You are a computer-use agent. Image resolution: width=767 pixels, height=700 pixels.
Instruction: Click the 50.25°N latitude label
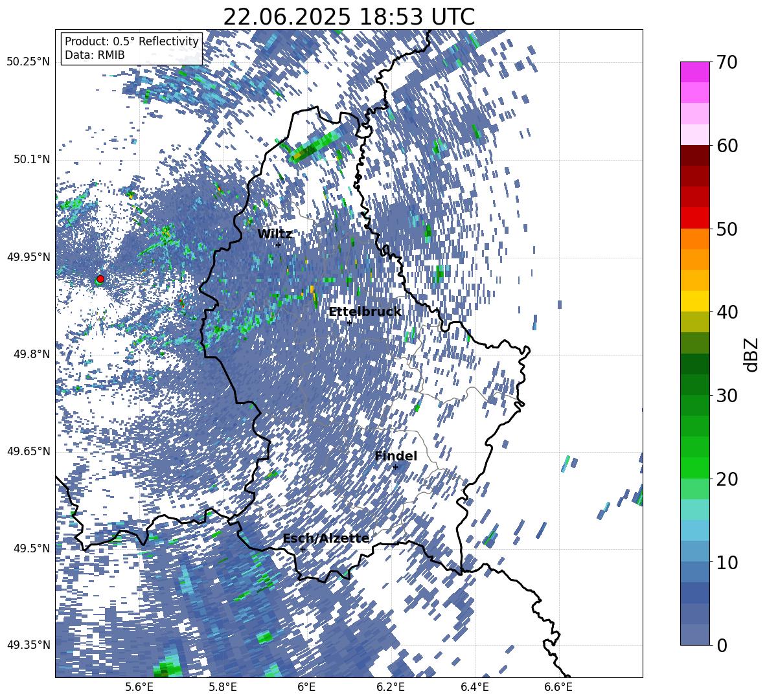(29, 62)
